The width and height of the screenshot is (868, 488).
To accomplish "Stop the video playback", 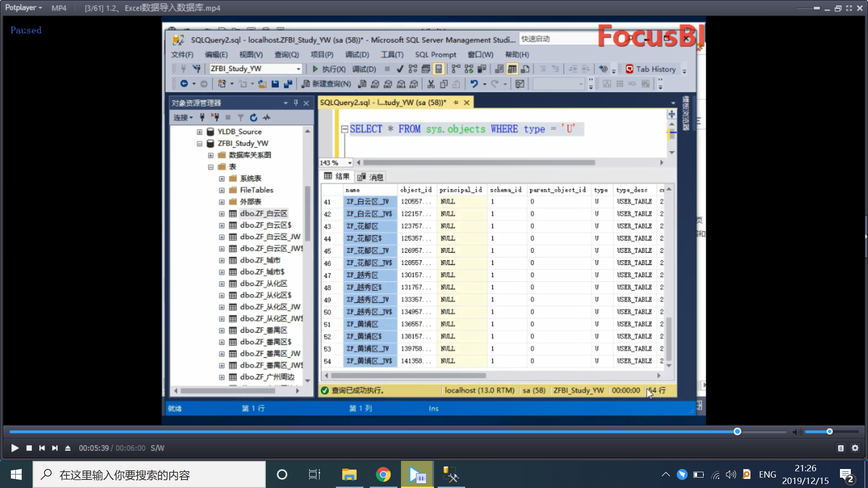I will click(29, 448).
